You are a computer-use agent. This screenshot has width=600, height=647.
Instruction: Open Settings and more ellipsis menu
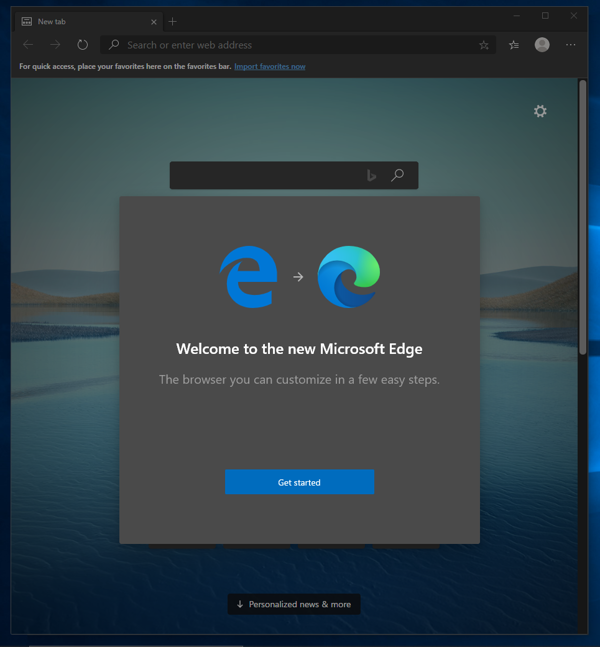[571, 45]
